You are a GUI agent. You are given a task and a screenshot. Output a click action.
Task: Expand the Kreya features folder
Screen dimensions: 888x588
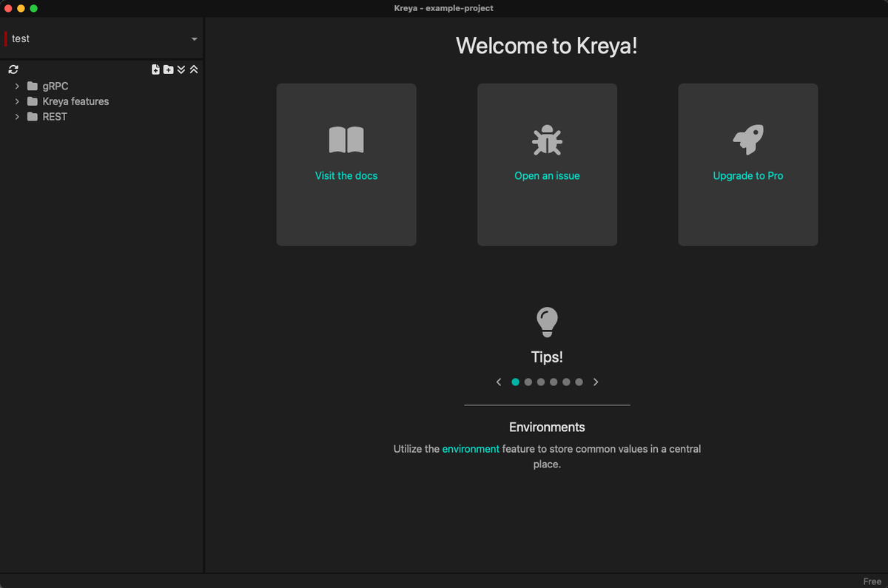[x=17, y=101]
